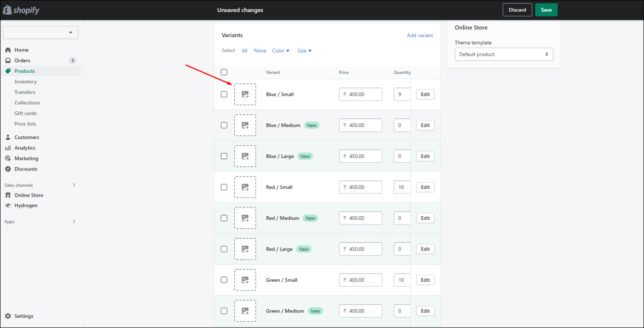Screen dimensions: 644x328
Task: Click the Blue / Large price field
Action: point(361,156)
